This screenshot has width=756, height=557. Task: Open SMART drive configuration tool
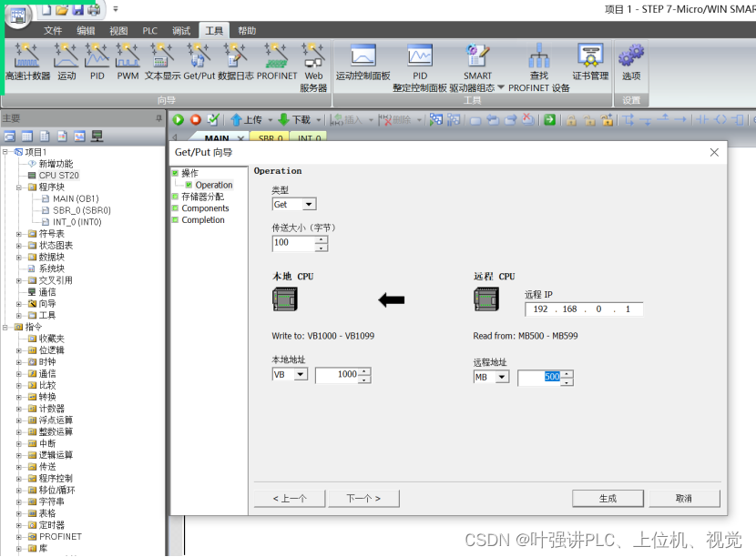click(x=476, y=67)
